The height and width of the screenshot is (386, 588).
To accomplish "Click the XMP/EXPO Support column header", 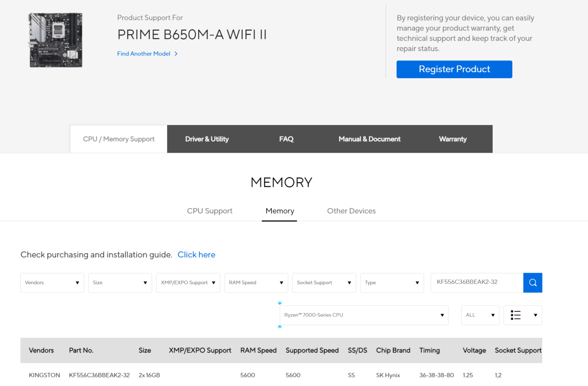I will (x=200, y=350).
